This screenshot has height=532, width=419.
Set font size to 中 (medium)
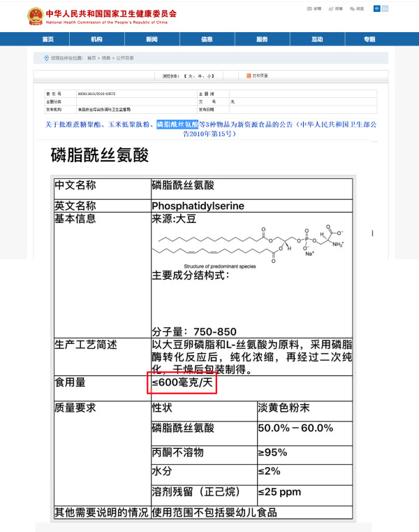click(200, 75)
